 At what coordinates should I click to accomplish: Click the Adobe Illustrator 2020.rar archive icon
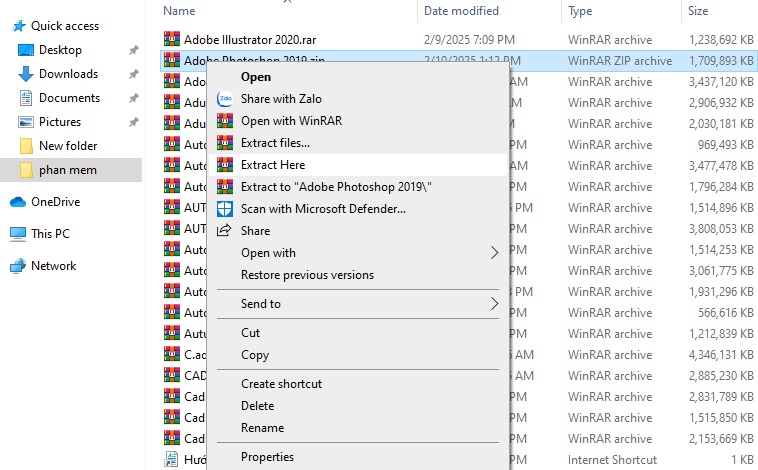point(171,40)
